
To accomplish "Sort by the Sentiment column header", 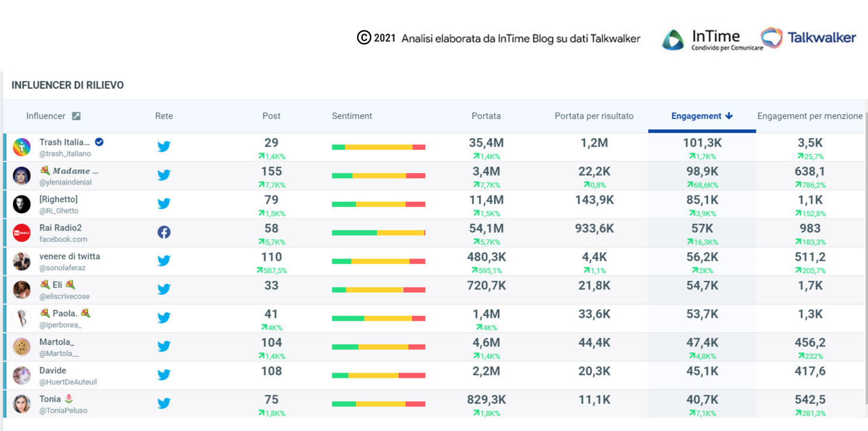I will [352, 116].
